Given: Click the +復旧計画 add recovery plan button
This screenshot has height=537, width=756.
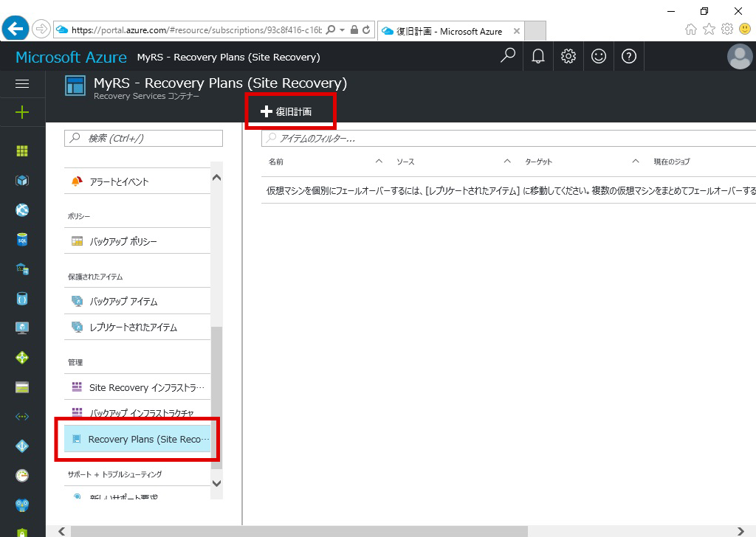Looking at the screenshot, I should (x=286, y=111).
